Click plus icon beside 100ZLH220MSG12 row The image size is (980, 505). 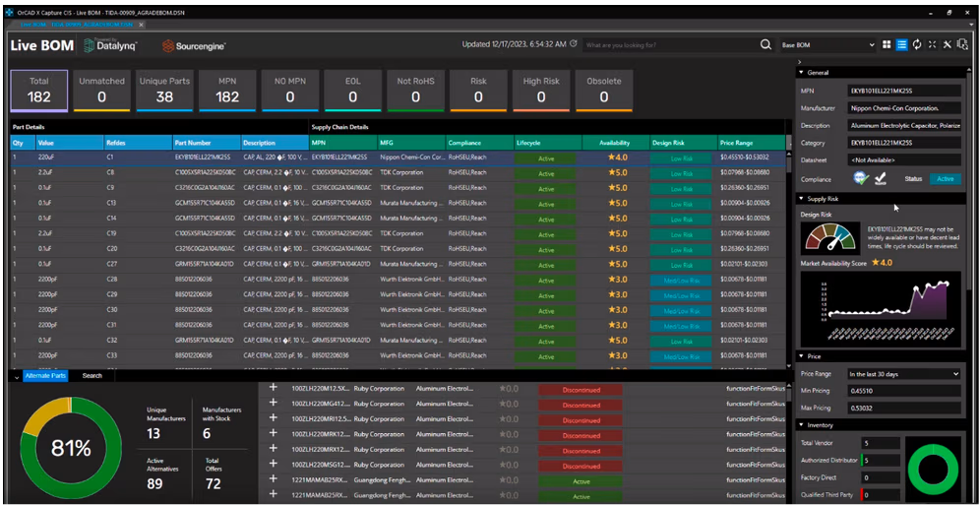click(273, 465)
